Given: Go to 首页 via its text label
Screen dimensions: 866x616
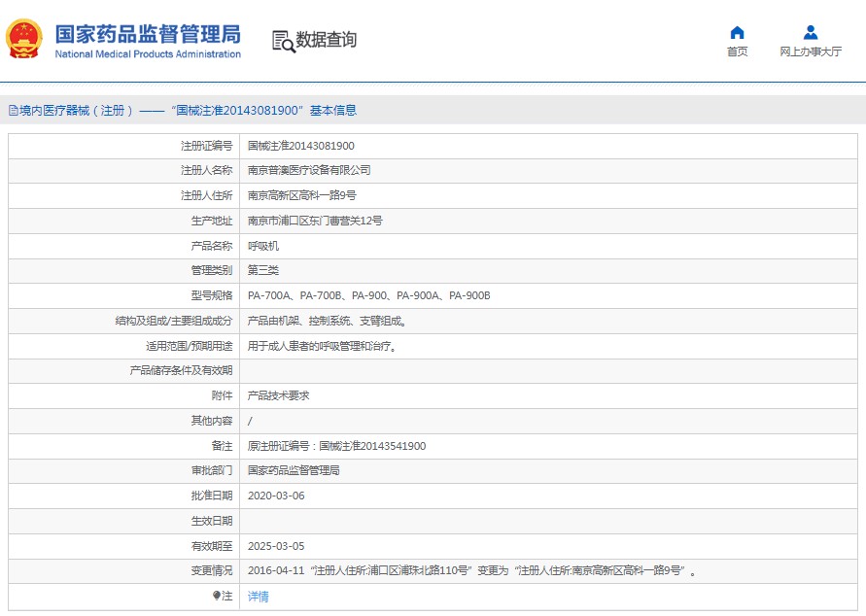Looking at the screenshot, I should coord(737,52).
